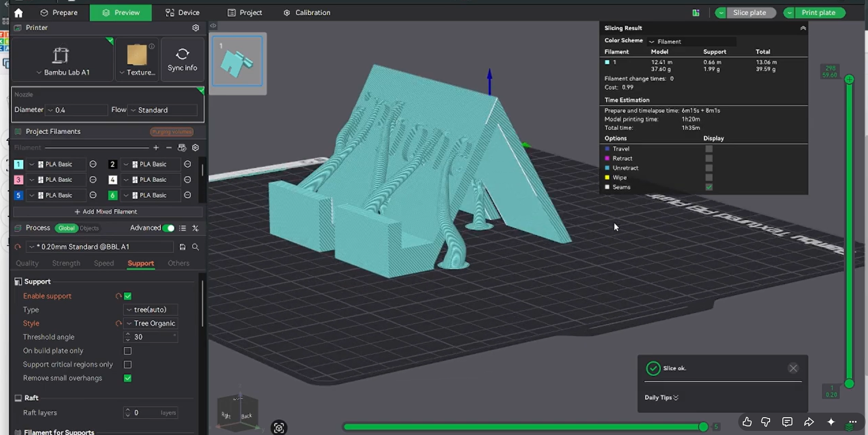
Task: Click the thumbs down icon
Action: (766, 422)
